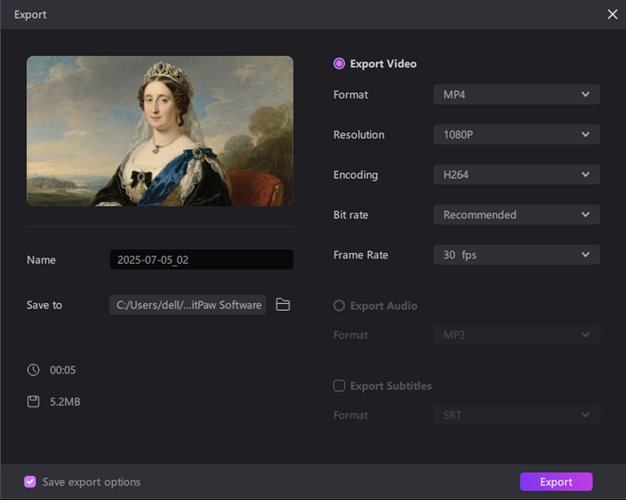Screen dimensions: 626x500
Task: Select the Export Audio radio button
Action: 339,306
